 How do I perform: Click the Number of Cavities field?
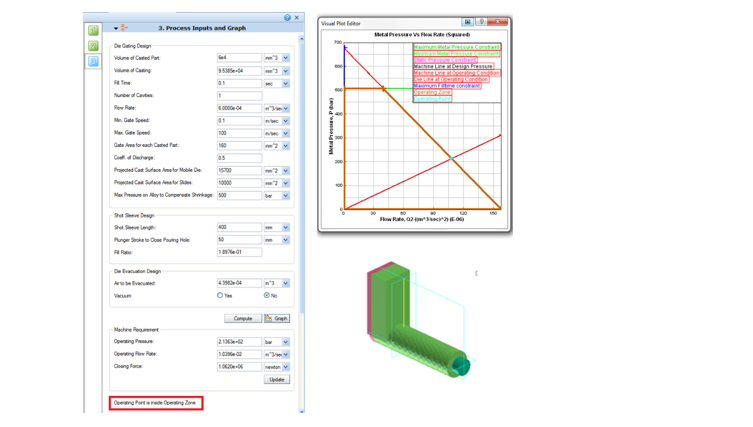point(239,96)
